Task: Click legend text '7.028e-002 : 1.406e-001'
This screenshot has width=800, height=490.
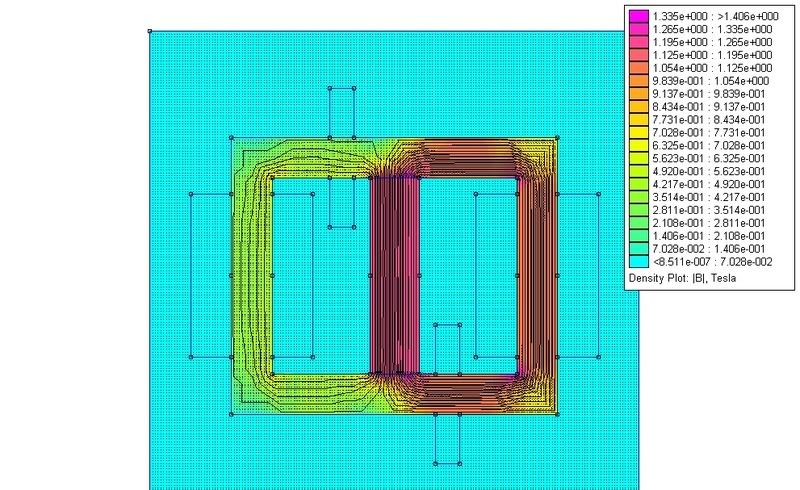Action: point(709,249)
